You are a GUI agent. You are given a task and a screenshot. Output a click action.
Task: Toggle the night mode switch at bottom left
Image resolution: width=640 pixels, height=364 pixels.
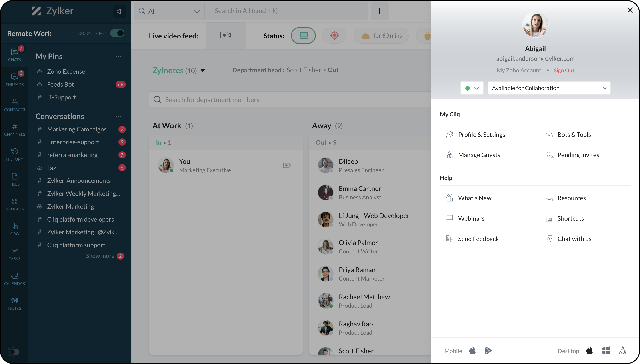(x=14, y=352)
